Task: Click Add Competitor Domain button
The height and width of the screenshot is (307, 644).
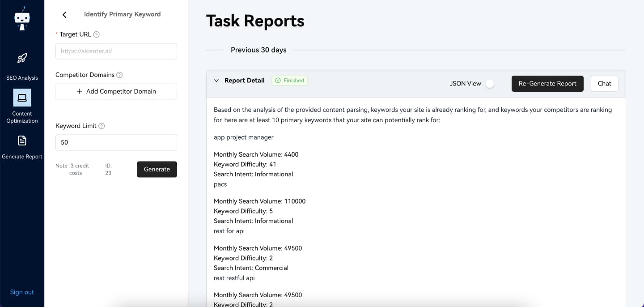Action: (x=116, y=91)
